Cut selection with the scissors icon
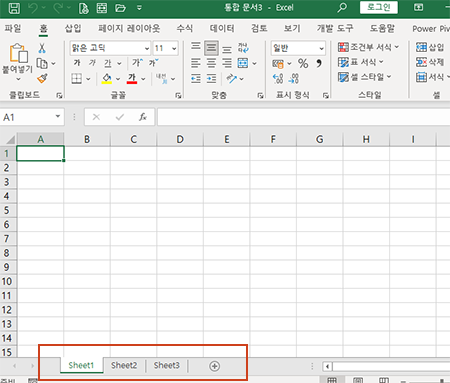 42,48
